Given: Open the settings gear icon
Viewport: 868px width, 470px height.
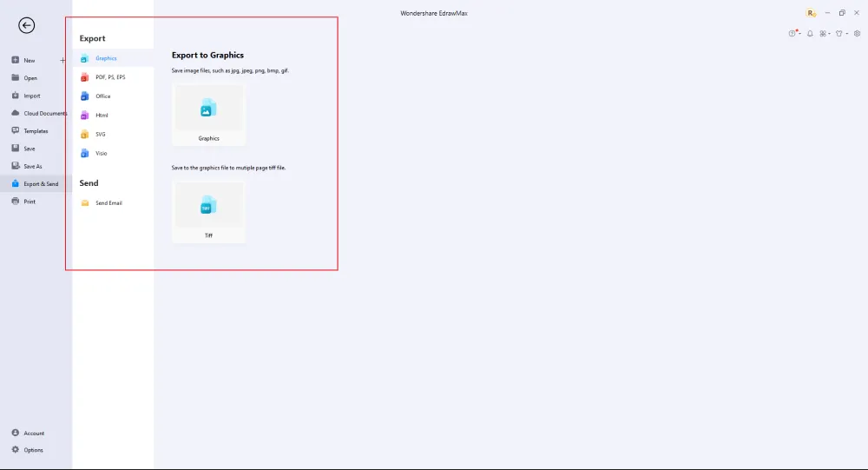Looking at the screenshot, I should click(x=857, y=34).
